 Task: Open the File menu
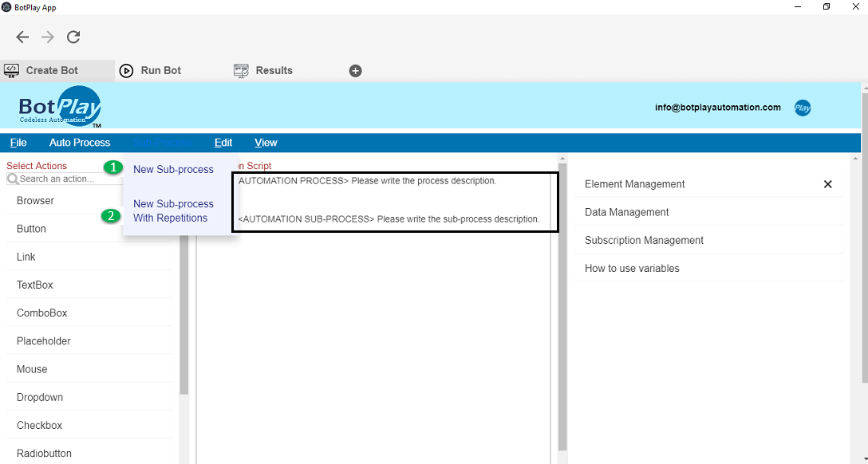tap(18, 143)
